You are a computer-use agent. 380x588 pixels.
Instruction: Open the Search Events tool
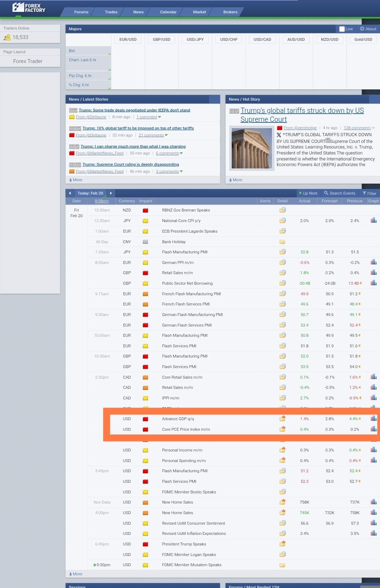pos(340,193)
